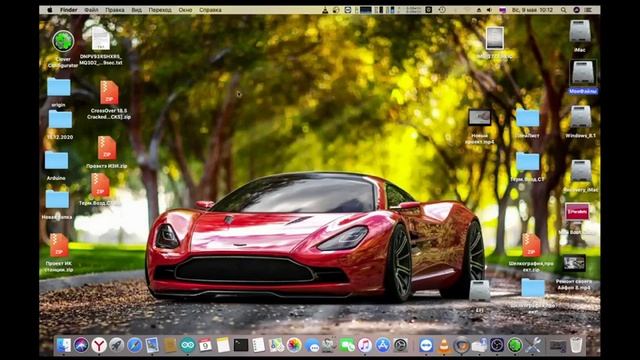Open Launchpad rocket icon in Dock
This screenshot has height=360, width=640.
[x=116, y=346]
